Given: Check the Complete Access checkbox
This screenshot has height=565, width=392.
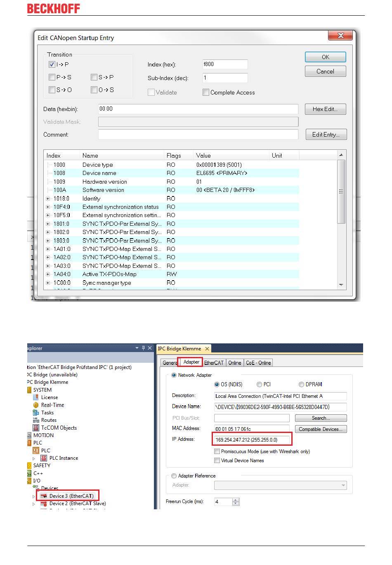Looking at the screenshot, I should [206, 92].
